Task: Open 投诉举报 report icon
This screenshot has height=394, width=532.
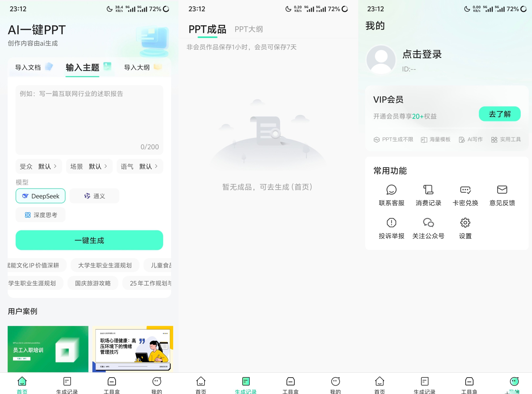Action: pyautogui.click(x=391, y=223)
